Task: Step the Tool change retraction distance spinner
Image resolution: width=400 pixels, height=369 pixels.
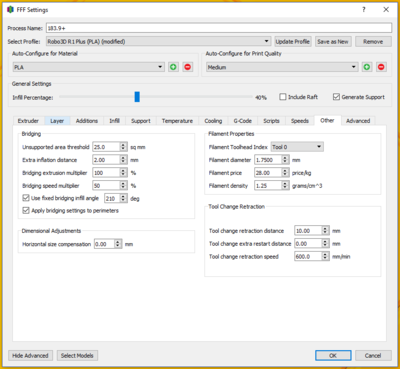Action: point(326,231)
